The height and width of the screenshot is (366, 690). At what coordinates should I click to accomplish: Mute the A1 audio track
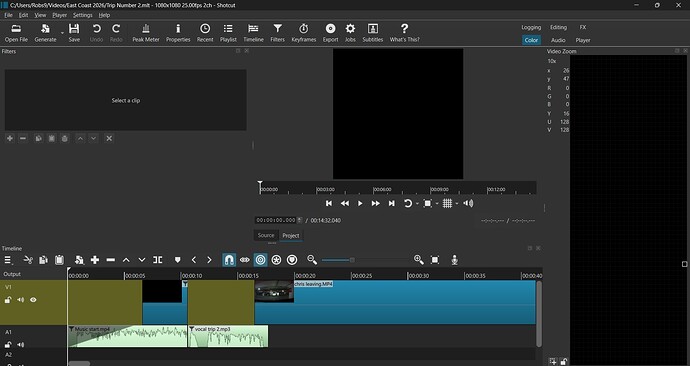click(x=20, y=344)
